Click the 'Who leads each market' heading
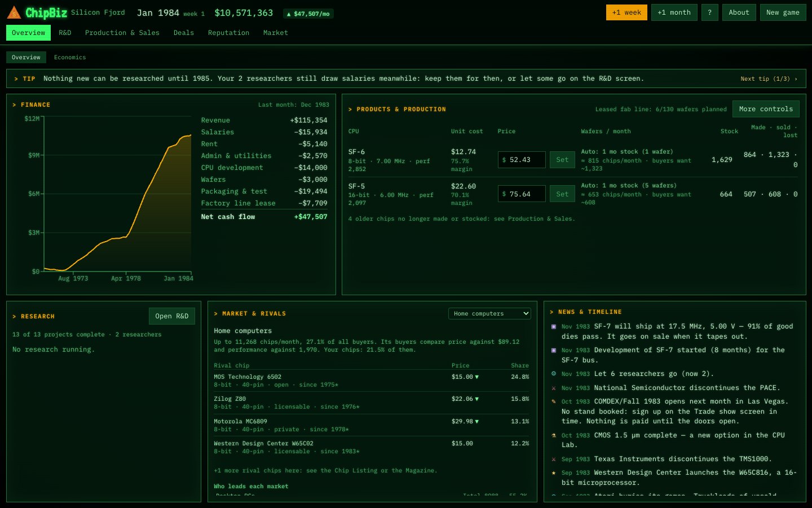812x508 pixels. pos(251,487)
